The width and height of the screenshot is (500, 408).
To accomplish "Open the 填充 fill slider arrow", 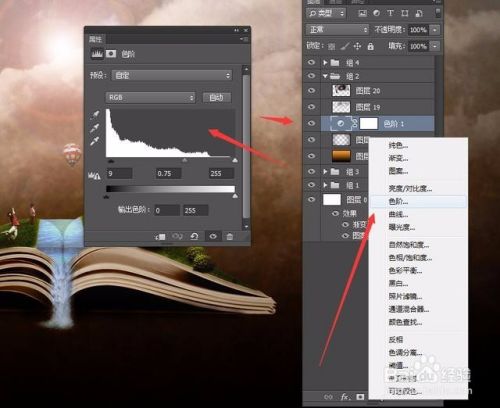I will [435, 46].
